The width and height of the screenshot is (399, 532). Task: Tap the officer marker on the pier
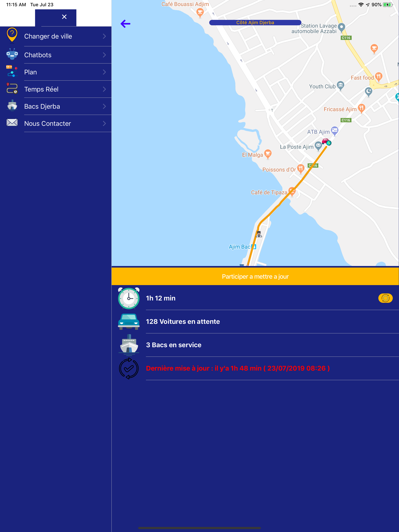coord(259,234)
